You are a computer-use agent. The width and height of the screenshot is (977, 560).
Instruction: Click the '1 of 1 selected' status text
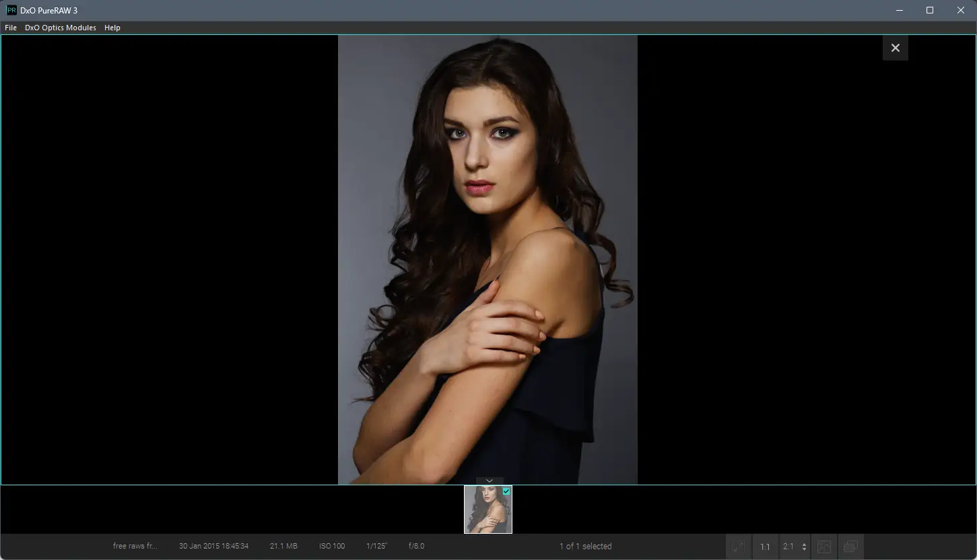coord(585,546)
